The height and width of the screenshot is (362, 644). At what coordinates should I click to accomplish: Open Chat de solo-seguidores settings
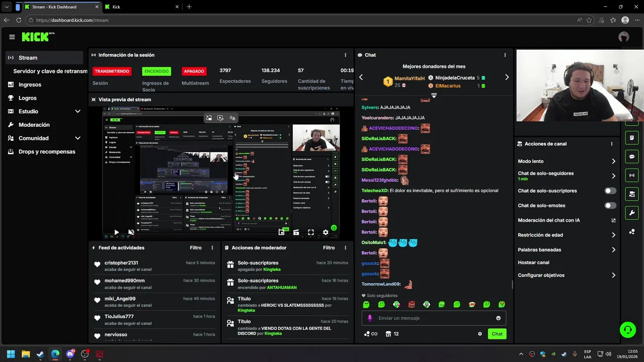click(x=567, y=175)
